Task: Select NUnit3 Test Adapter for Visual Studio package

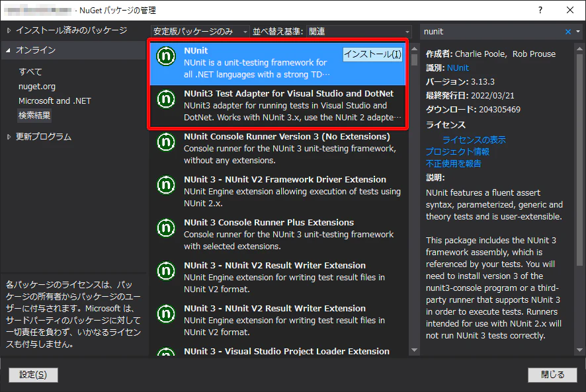Action: coord(278,106)
